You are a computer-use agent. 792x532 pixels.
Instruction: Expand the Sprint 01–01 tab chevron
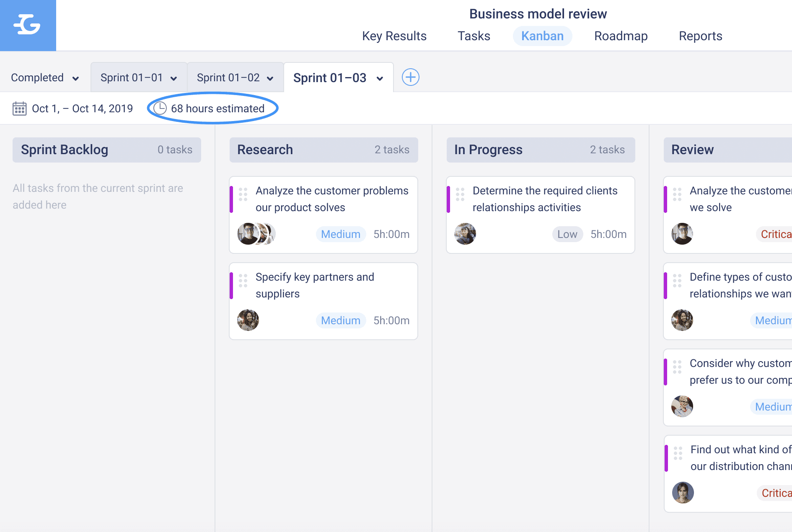click(173, 78)
